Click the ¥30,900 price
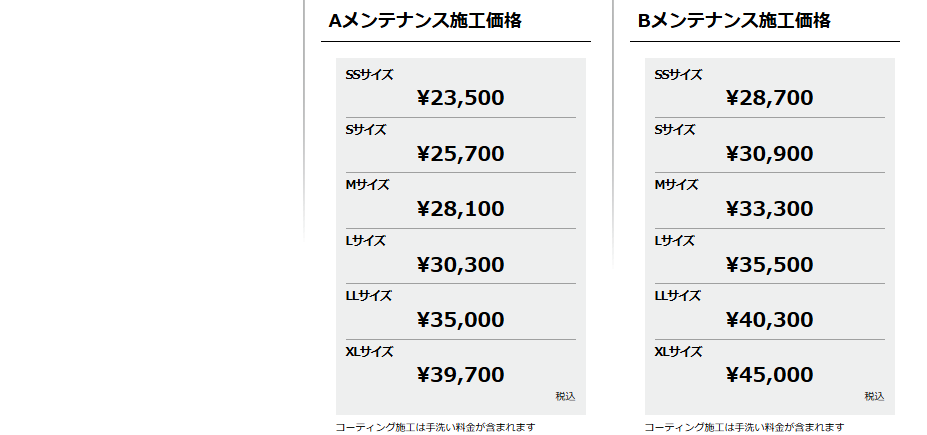927x435 pixels. (769, 154)
